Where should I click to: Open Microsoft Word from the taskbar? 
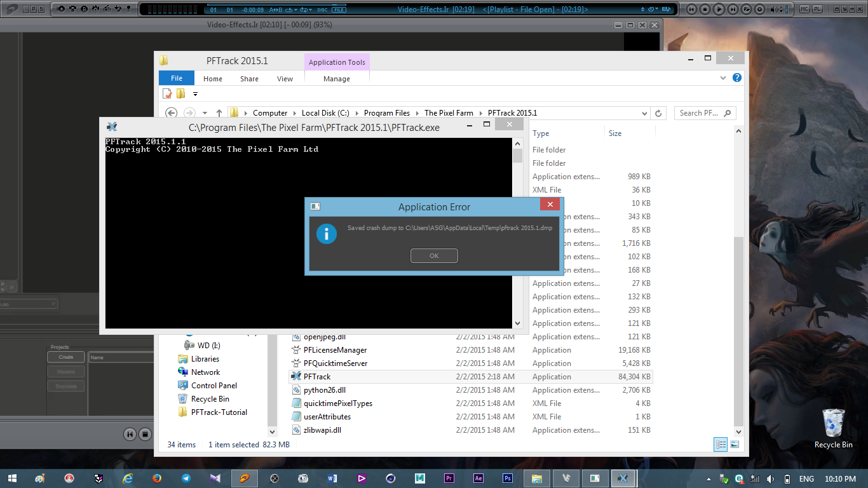pos(332,478)
